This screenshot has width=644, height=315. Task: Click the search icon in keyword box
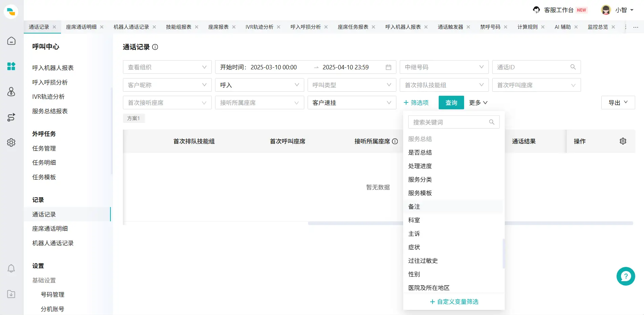[x=492, y=122]
